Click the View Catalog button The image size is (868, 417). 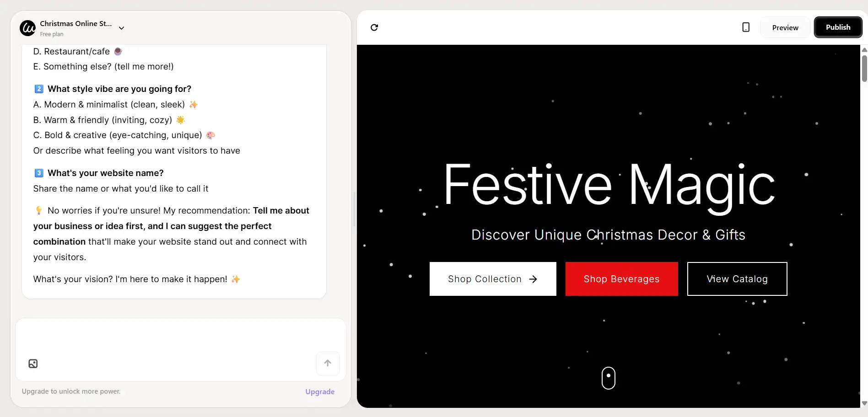pyautogui.click(x=737, y=279)
